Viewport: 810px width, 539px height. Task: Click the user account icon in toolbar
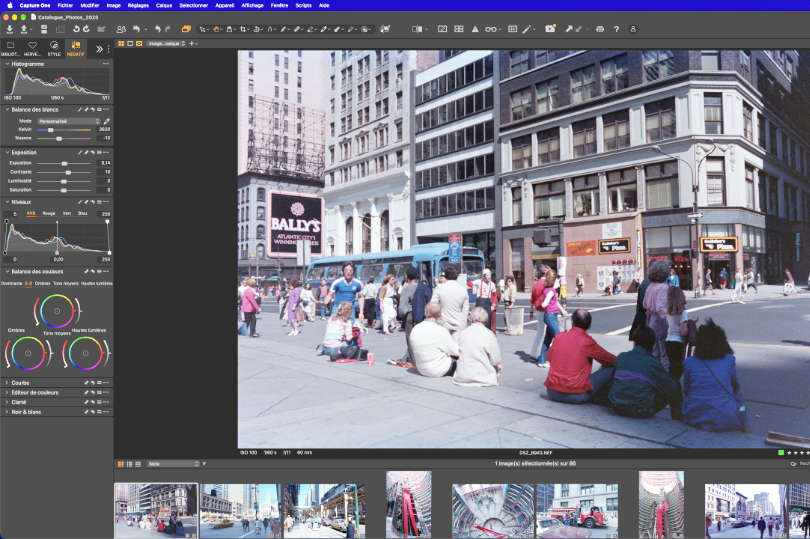click(633, 29)
